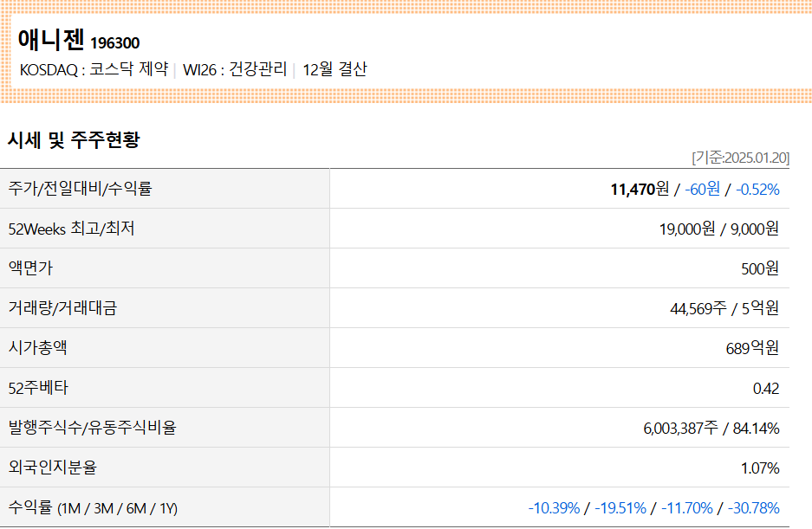The height and width of the screenshot is (529, 812).
Task: Click the company name 애니젠
Action: point(51,39)
